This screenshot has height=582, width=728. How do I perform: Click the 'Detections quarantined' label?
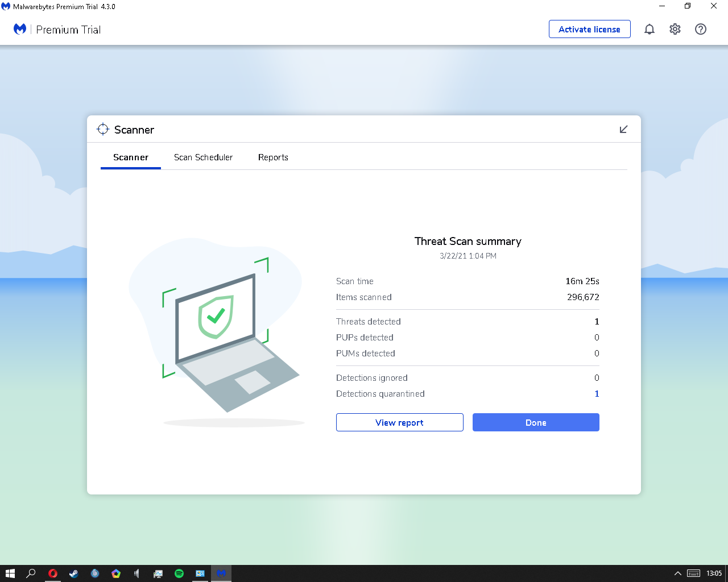380,394
